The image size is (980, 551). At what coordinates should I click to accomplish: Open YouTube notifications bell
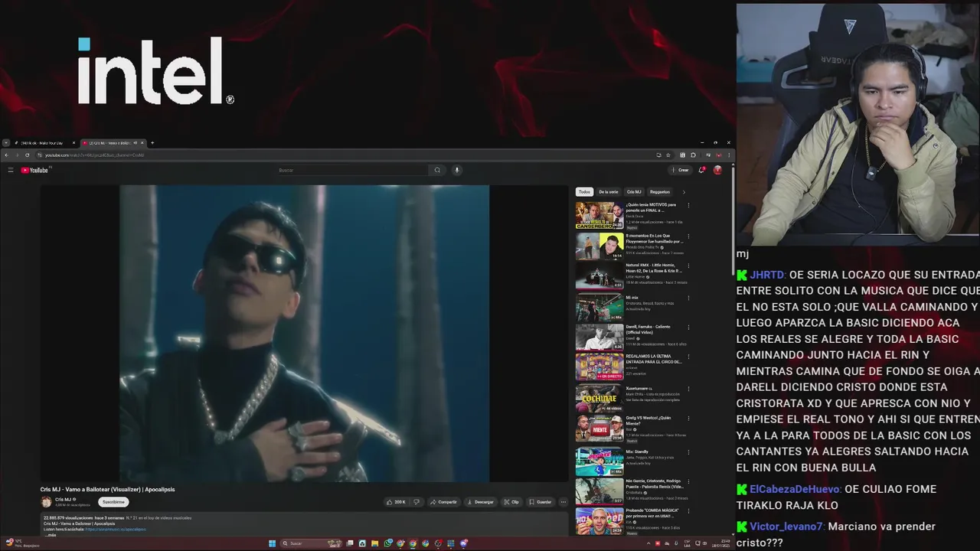tap(701, 170)
